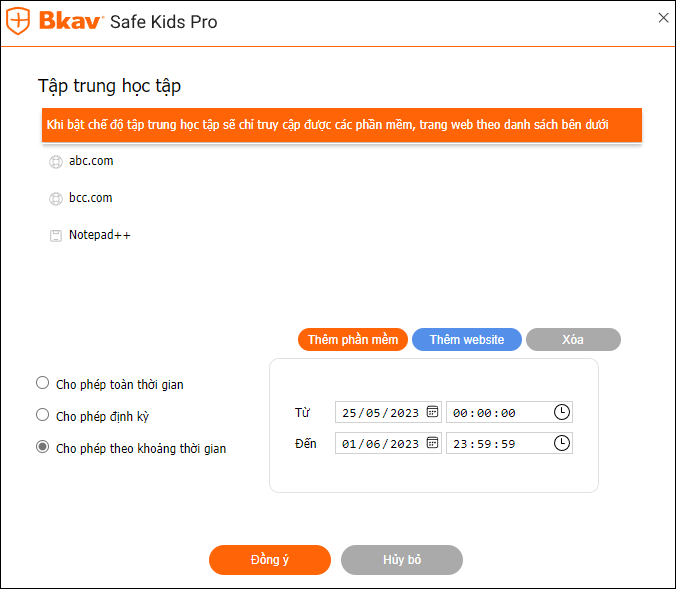Click the globe icon beside bcc.com
This screenshot has width=676, height=589.
click(56, 199)
